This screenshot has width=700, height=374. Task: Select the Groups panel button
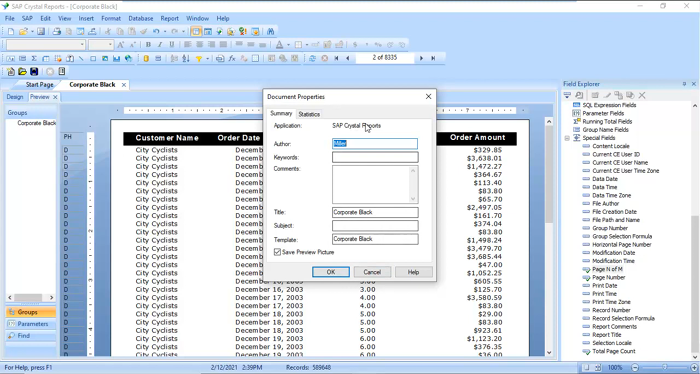[x=31, y=312]
